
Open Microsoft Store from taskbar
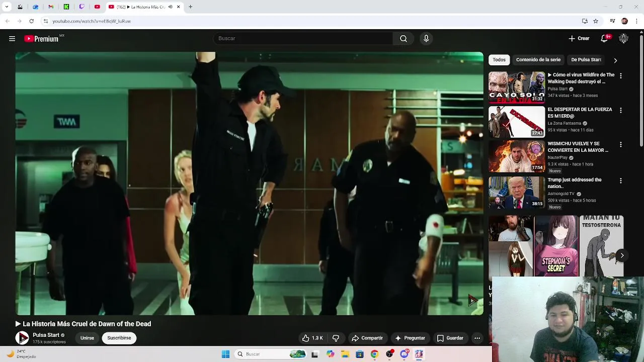(360, 354)
